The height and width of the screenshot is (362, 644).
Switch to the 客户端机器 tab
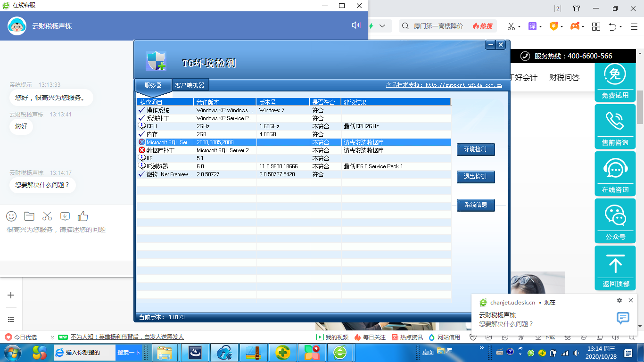point(190,85)
